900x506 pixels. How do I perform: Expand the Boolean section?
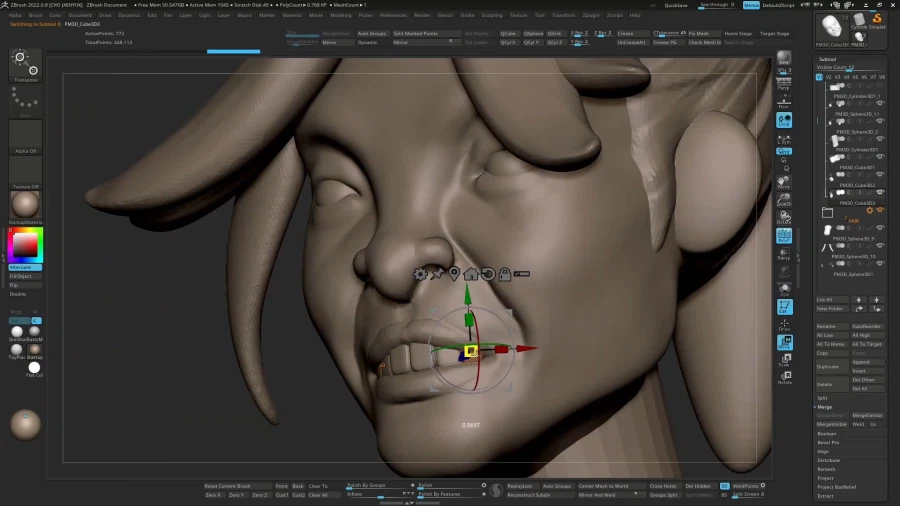click(827, 433)
